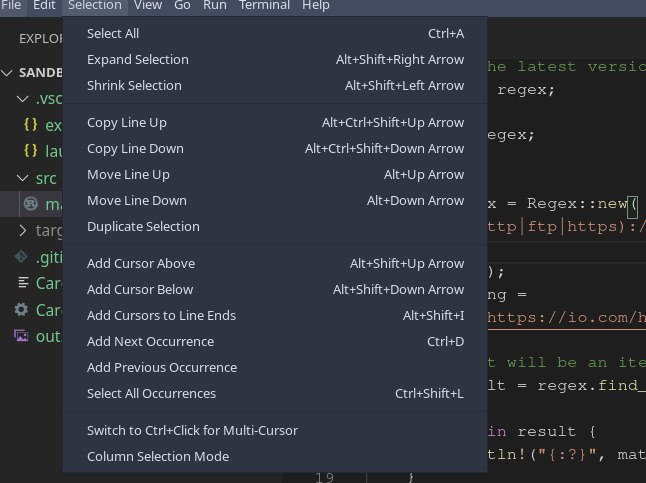Click the SANDBOX workspace title

pos(41,73)
